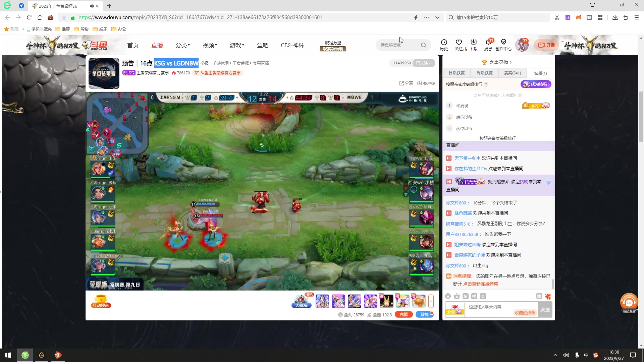
Task: Select the mooncake gift icon
Action: 419,301
